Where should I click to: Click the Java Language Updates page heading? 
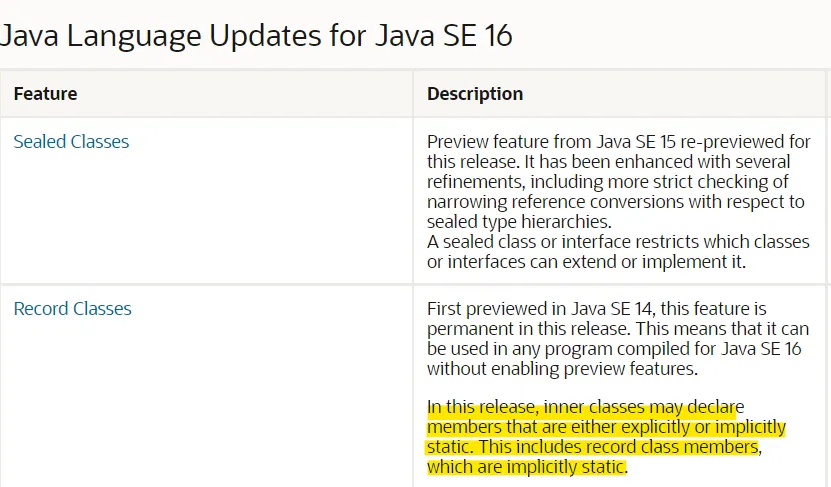pos(257,36)
